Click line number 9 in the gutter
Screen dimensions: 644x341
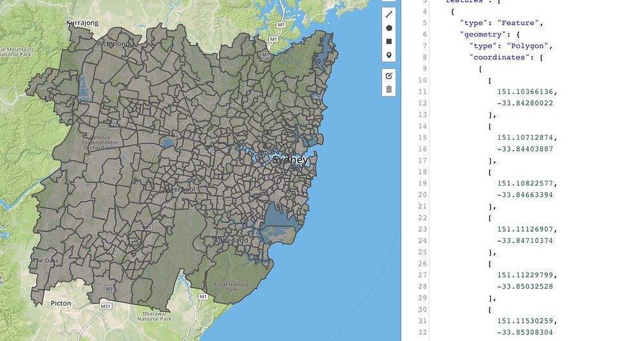(424, 69)
